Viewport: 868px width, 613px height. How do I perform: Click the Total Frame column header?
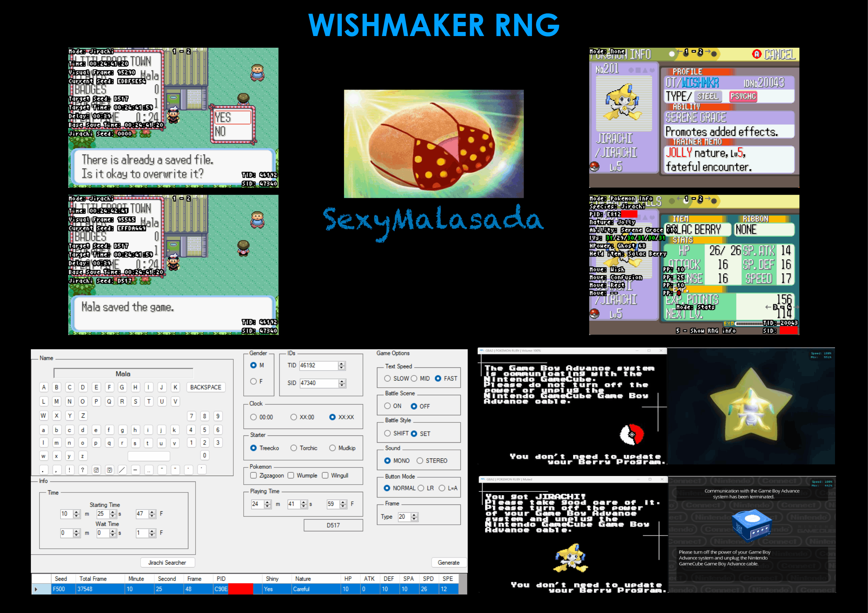93,579
